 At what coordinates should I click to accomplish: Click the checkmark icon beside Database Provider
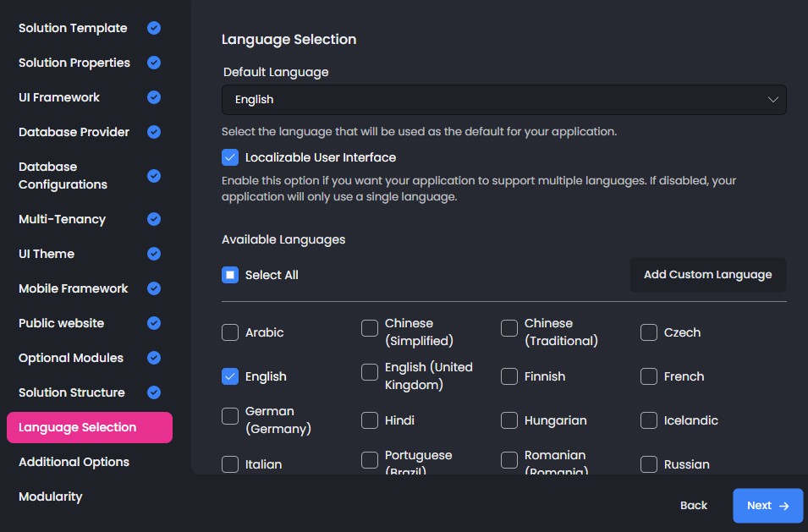tap(154, 132)
